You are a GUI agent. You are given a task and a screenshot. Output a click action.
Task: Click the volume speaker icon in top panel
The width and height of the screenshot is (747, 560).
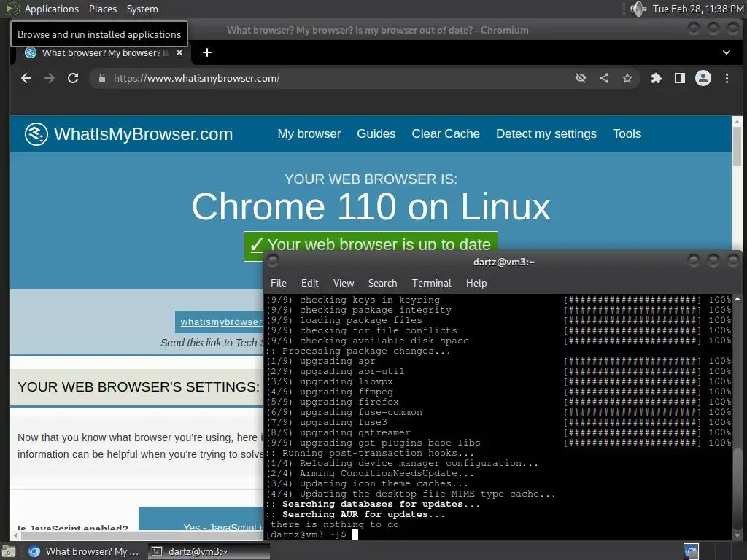[638, 9]
